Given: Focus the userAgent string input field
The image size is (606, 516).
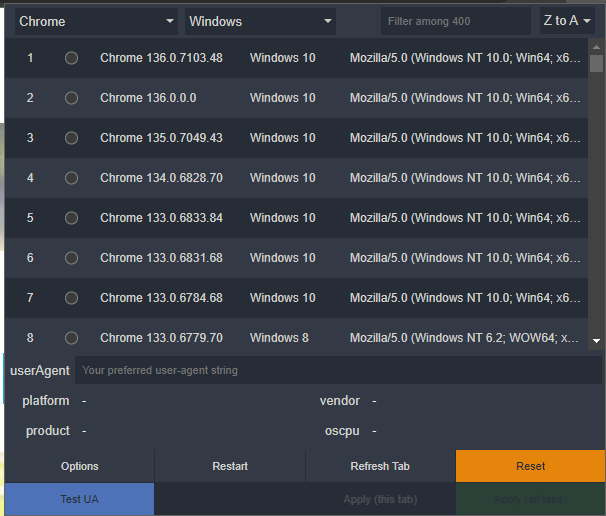Looking at the screenshot, I should pyautogui.click(x=338, y=370).
